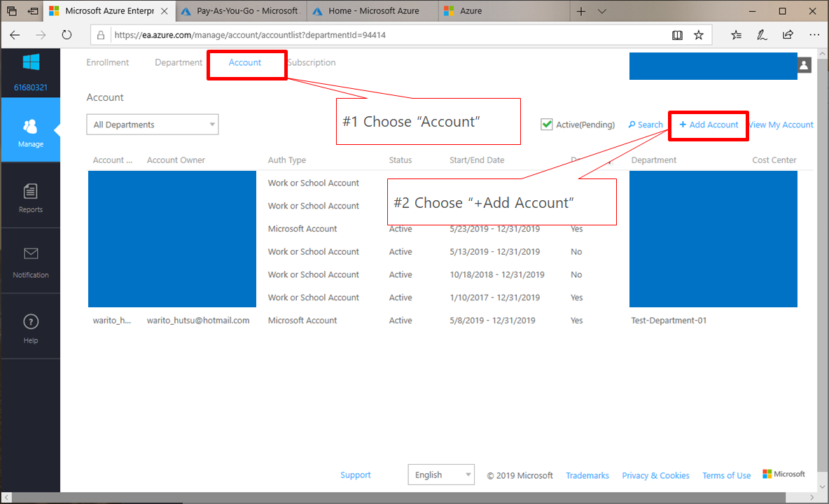Viewport: 829px width, 504px height.
Task: Open the Notification section in sidebar
Action: pyautogui.click(x=30, y=262)
